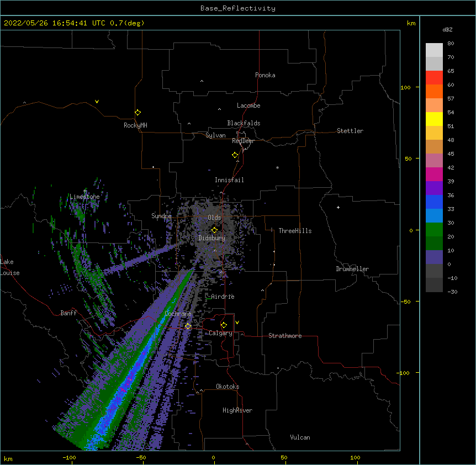Click the Calgary city label
Image resolution: width=476 pixels, height=465 pixels.
point(220,333)
